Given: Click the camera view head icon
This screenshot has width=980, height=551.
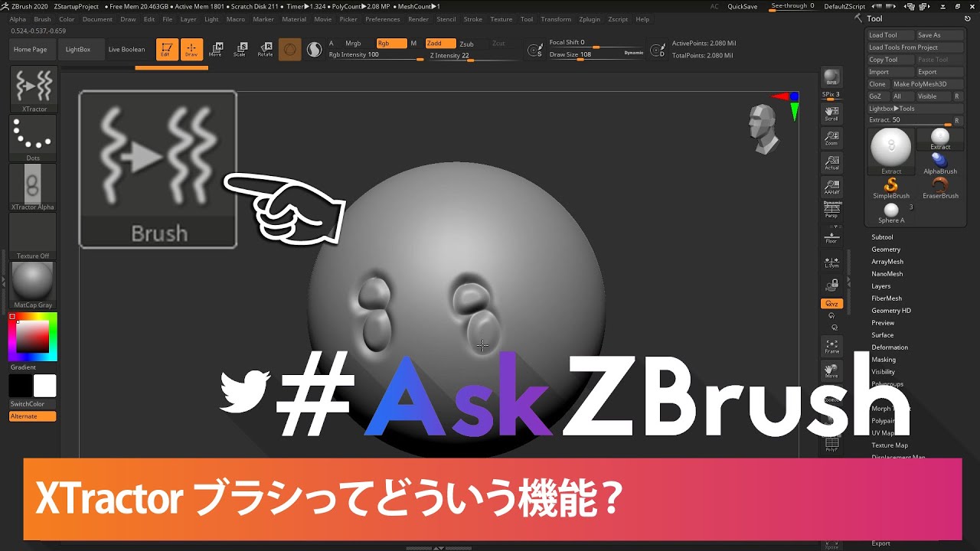Looking at the screenshot, I should (762, 129).
